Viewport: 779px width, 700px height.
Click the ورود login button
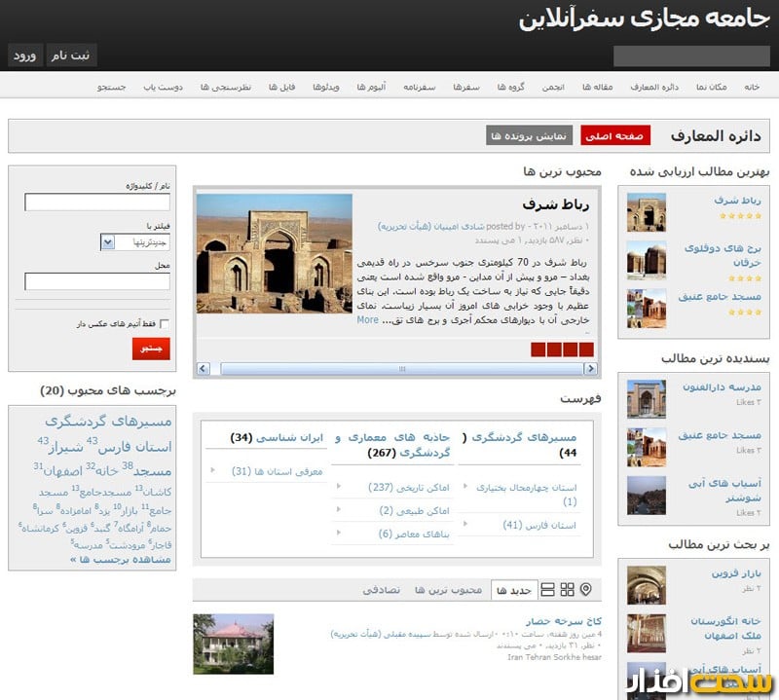24,55
